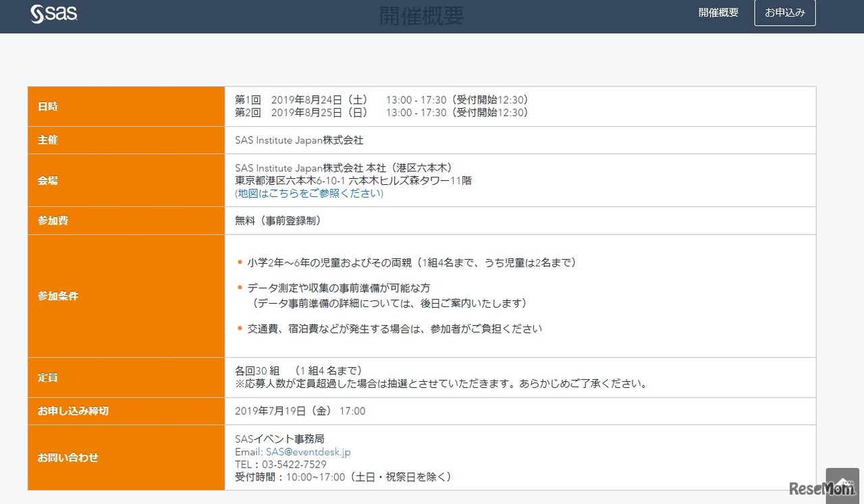Click the orange bullet beside 小学2年～6年 condition

coord(238,262)
